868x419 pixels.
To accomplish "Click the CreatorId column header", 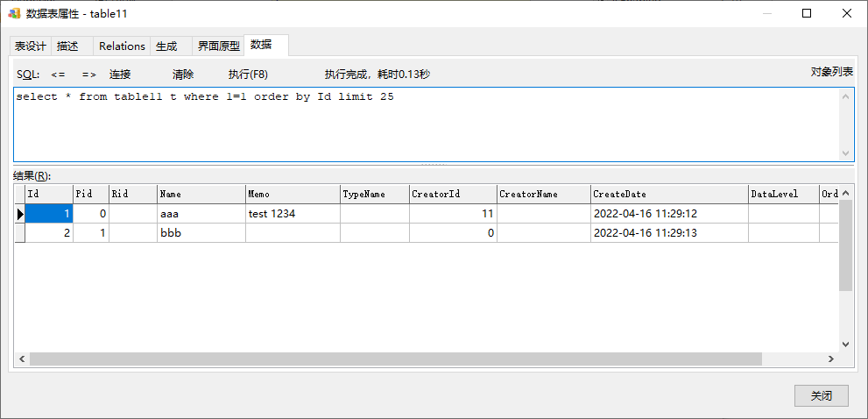I will click(x=454, y=194).
